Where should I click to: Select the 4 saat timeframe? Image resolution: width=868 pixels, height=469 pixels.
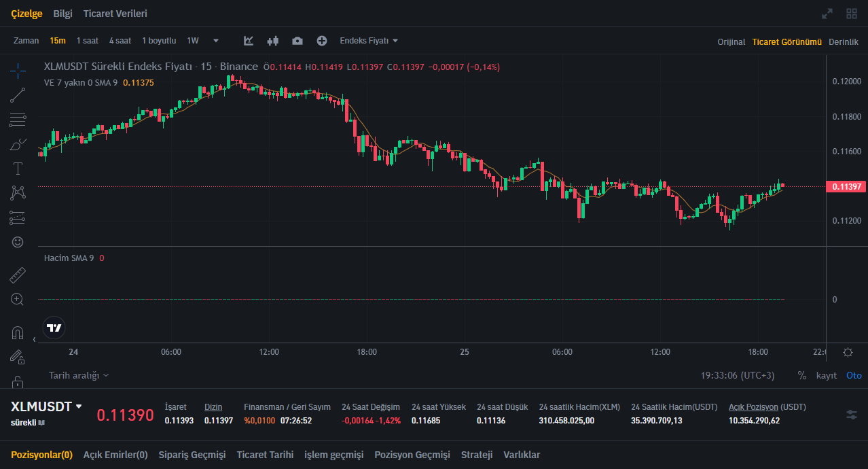coord(120,41)
